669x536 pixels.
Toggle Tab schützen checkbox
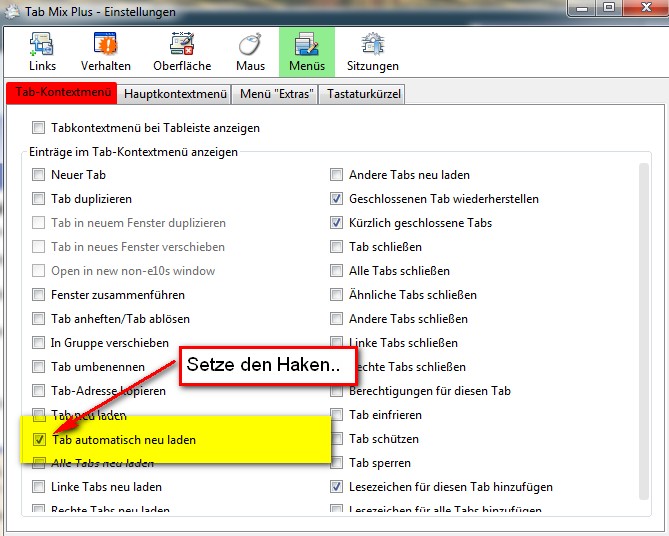[337, 439]
